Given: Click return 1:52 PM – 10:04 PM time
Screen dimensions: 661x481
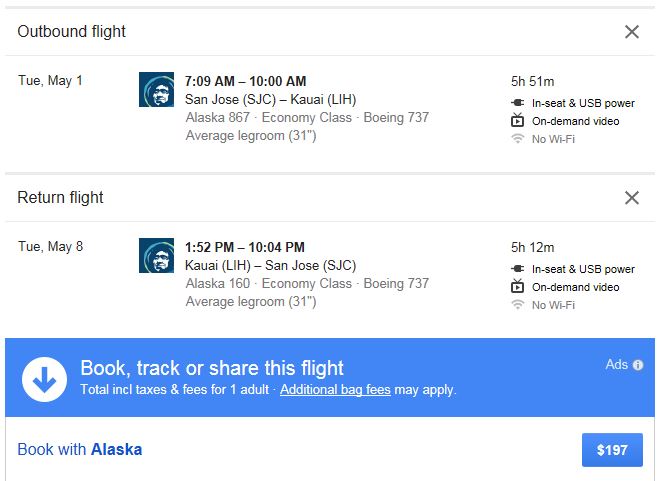Looking at the screenshot, I should click(x=245, y=247).
